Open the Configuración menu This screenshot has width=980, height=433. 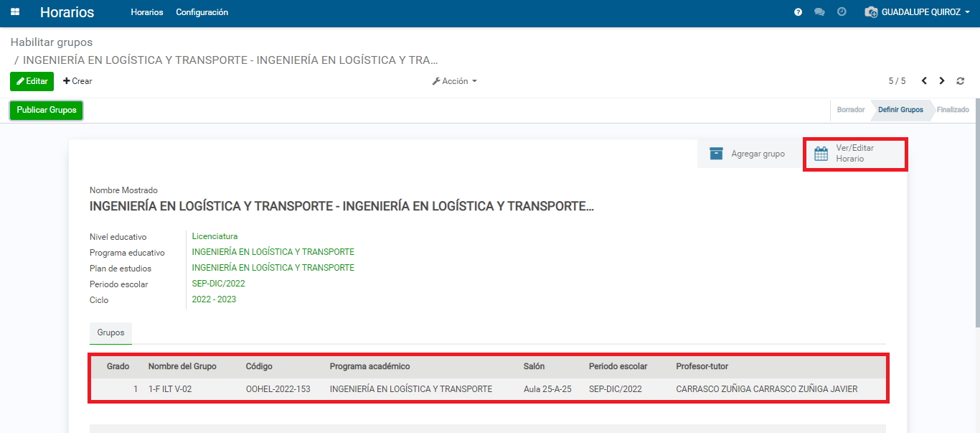click(x=202, y=12)
